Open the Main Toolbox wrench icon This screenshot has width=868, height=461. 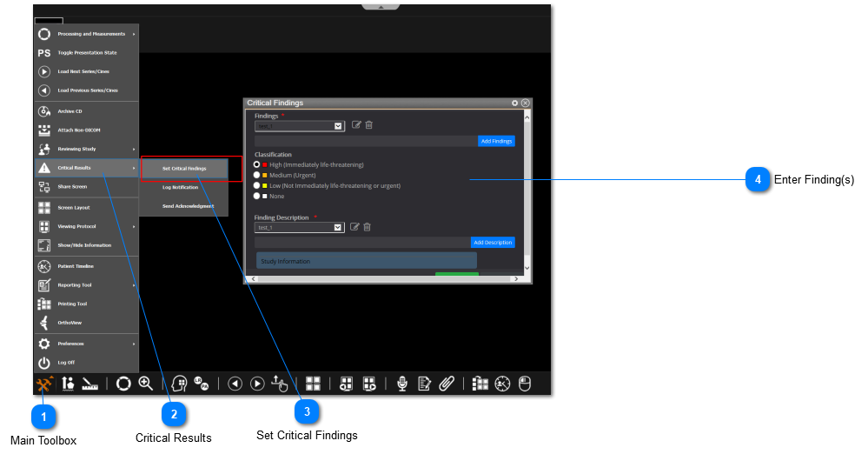(44, 384)
